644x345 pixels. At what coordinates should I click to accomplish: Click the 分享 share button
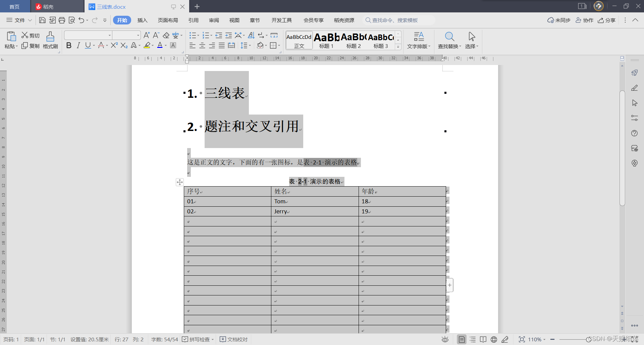(x=607, y=20)
